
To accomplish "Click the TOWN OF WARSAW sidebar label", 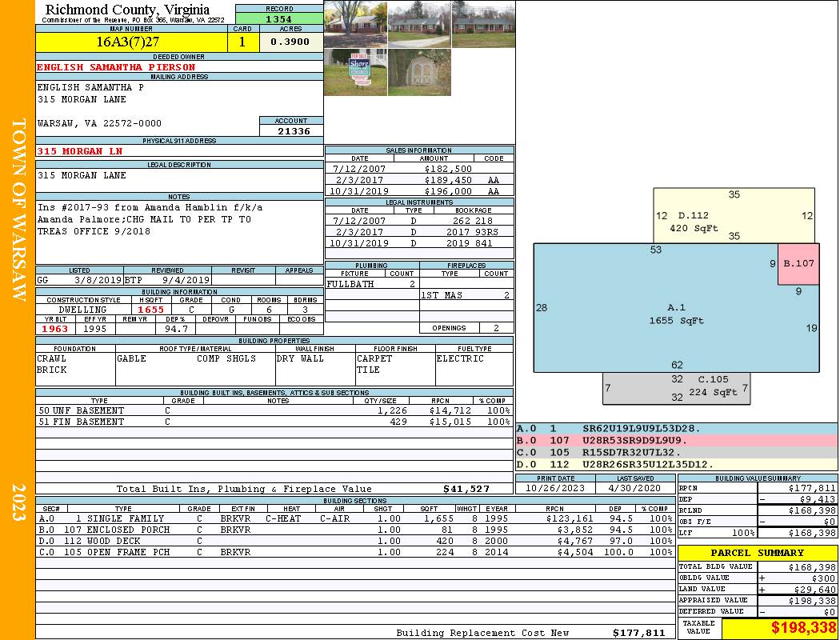I will pyautogui.click(x=18, y=210).
